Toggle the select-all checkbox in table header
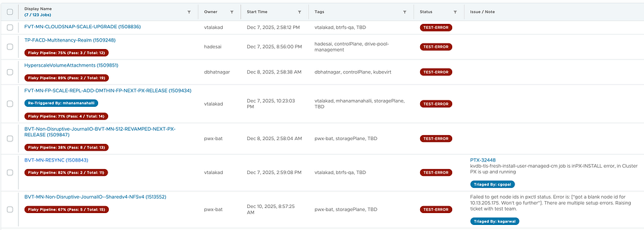Screen dimensions: 644x230 click(x=10, y=12)
